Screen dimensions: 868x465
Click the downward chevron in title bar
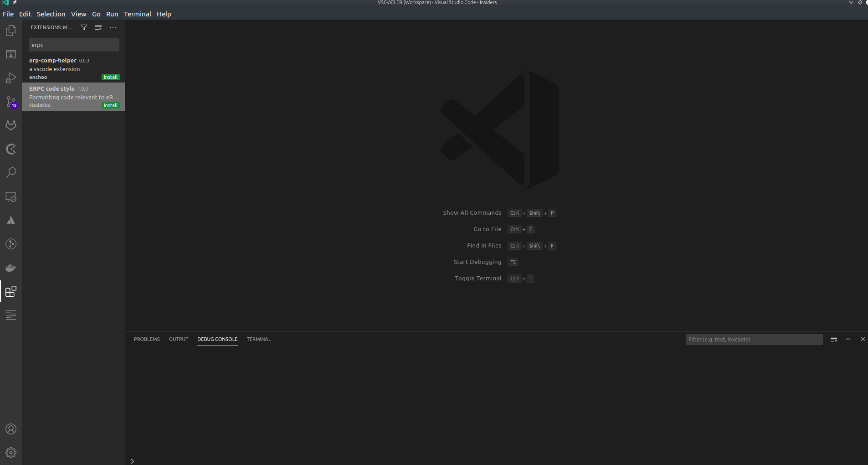851,2
